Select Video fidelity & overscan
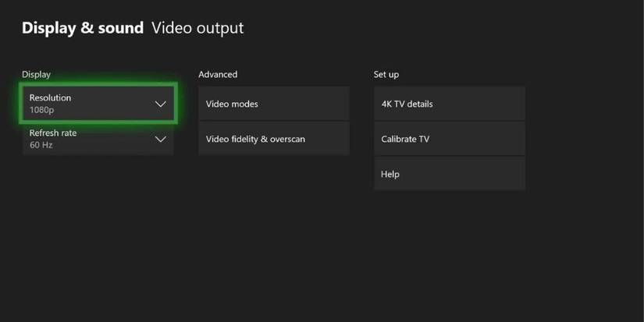Viewport: 644px width, 322px height. coord(273,140)
